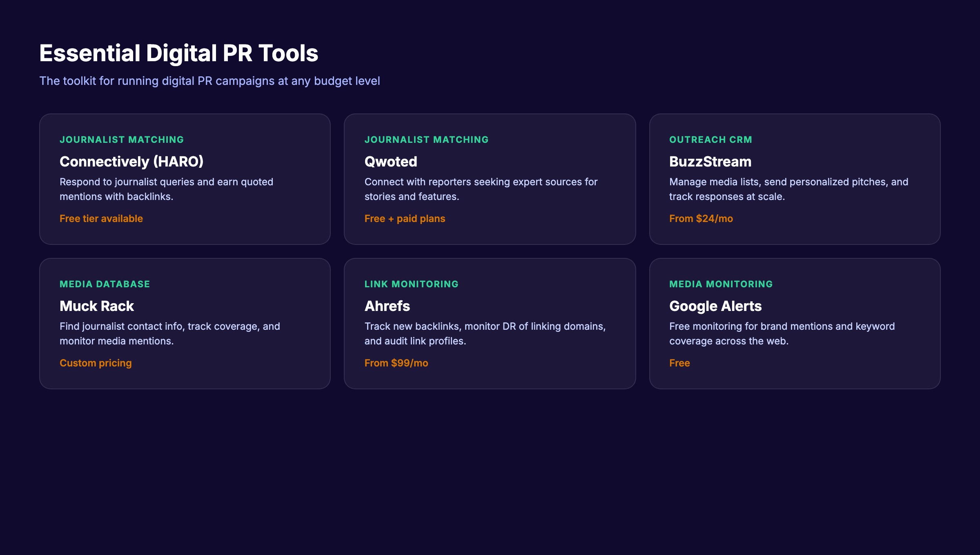This screenshot has width=980, height=555.
Task: Open the BuzzStream tool card
Action: click(795, 180)
